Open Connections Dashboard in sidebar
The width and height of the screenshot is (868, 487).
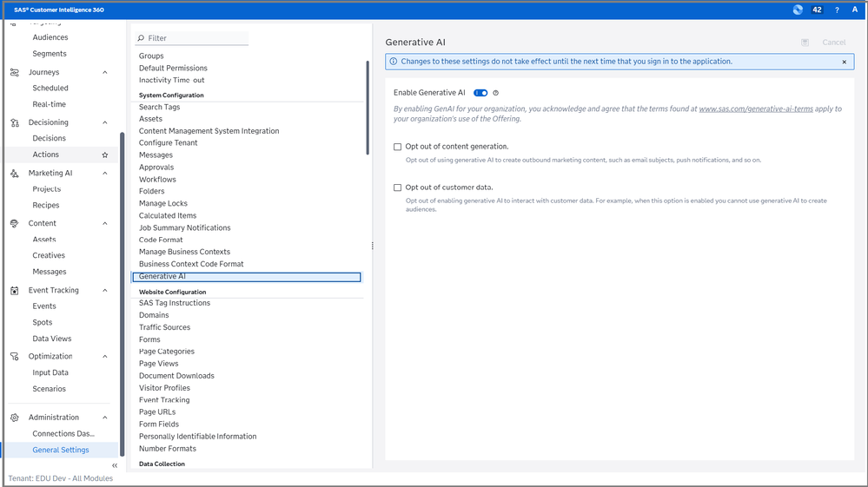[63, 434]
